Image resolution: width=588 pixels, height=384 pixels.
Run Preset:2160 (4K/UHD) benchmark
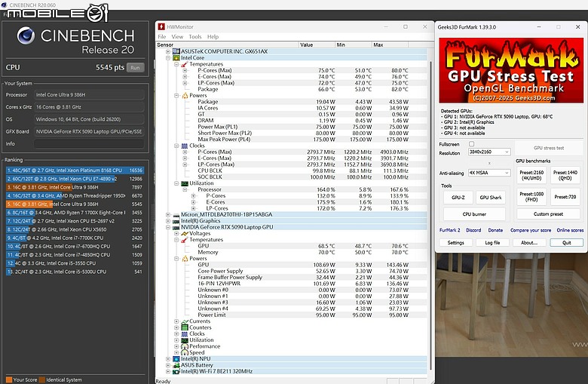pyautogui.click(x=531, y=175)
